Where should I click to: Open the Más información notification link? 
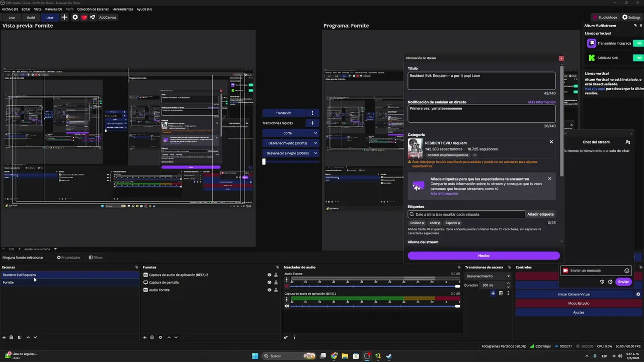tap(542, 102)
